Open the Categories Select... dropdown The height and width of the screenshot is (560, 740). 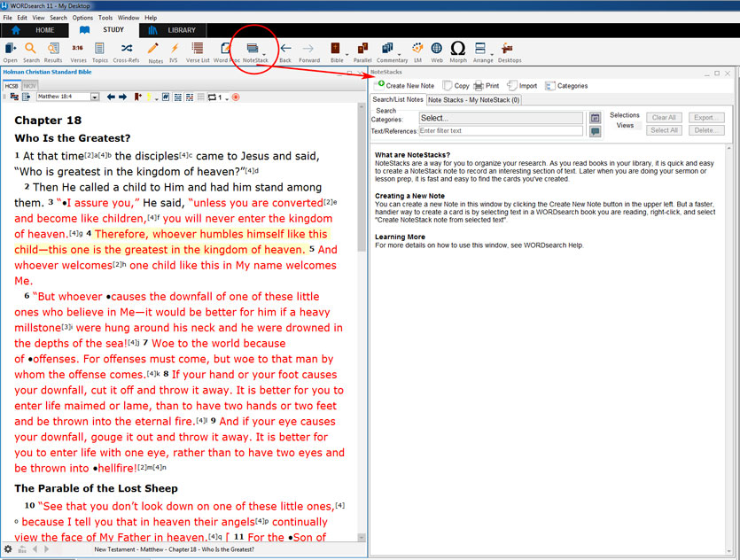coord(501,118)
